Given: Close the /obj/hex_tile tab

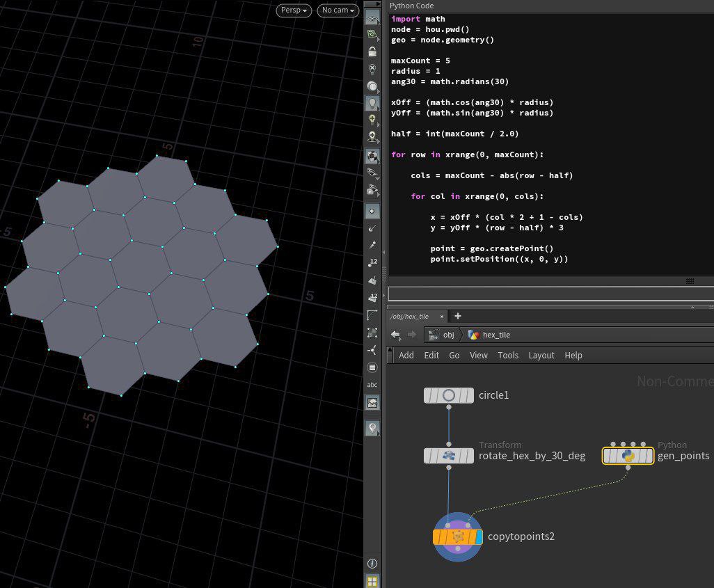Looking at the screenshot, I should (442, 317).
